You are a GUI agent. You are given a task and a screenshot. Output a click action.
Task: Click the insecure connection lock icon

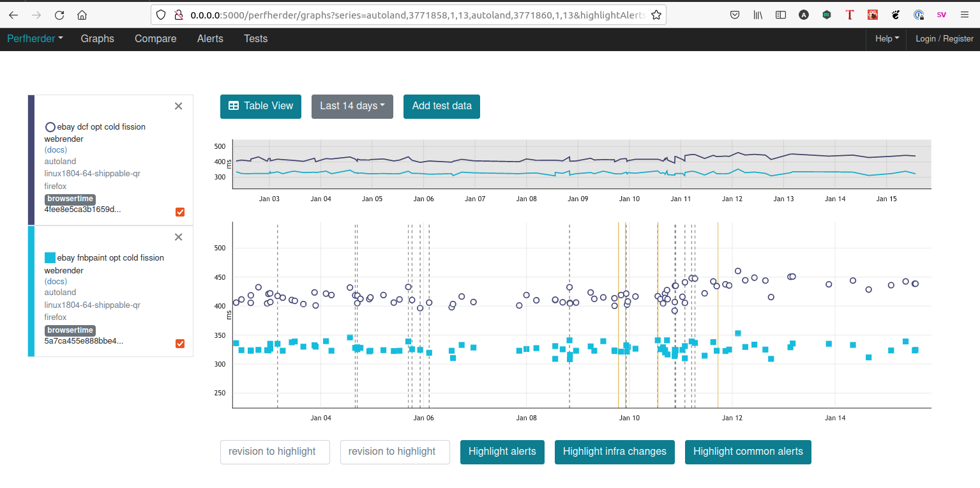click(x=178, y=15)
